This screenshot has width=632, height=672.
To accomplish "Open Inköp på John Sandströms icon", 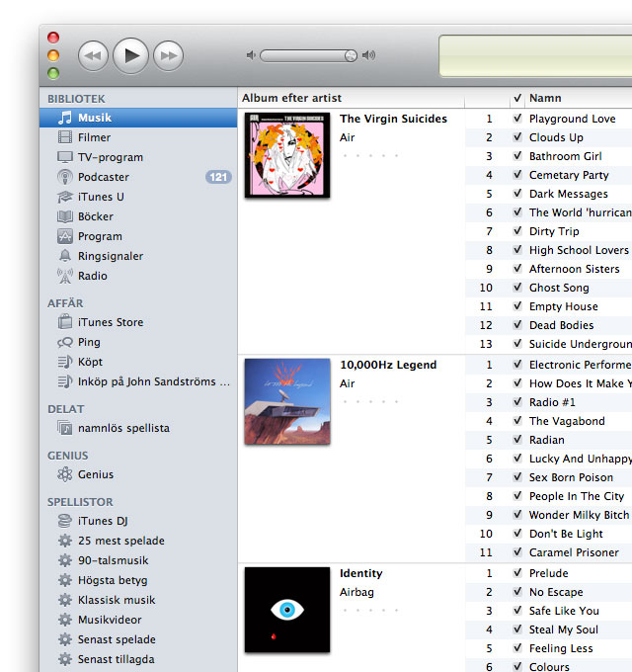I will pyautogui.click(x=64, y=381).
